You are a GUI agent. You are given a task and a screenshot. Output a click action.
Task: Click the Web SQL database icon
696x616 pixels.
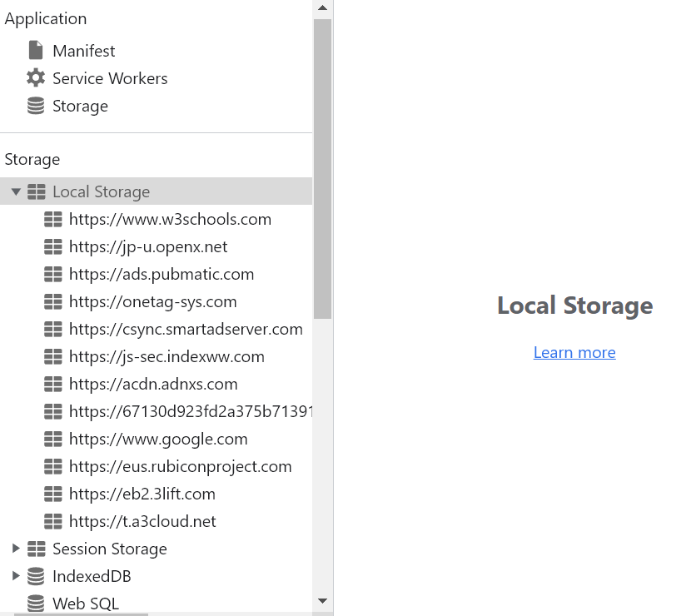(36, 604)
